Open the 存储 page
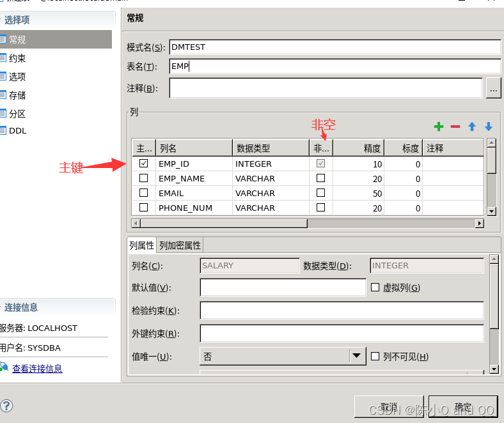Screen dimensions: 504x423 point(17,95)
